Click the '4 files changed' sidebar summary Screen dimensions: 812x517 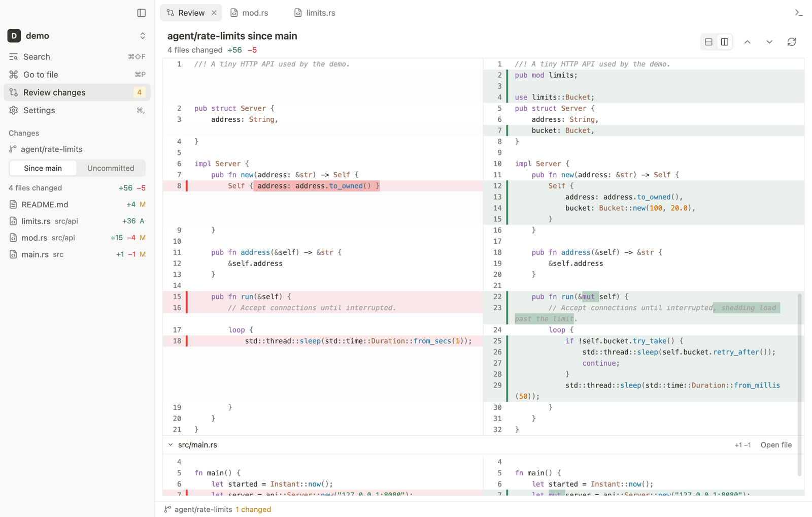coord(35,188)
